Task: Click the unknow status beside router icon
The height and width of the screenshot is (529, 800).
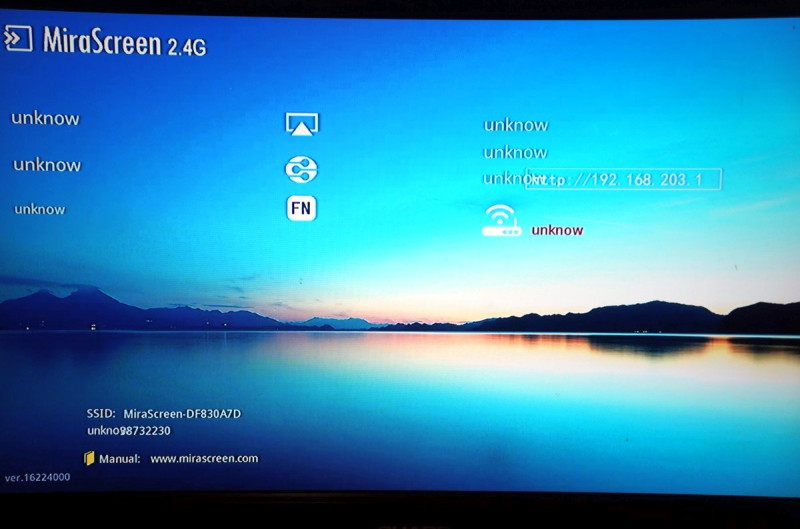Action: [557, 230]
